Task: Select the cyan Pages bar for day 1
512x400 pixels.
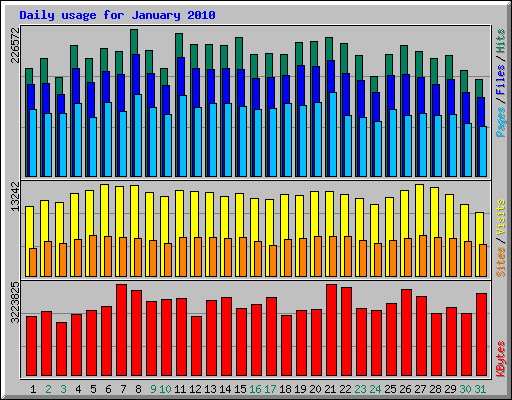Action: pos(33,143)
